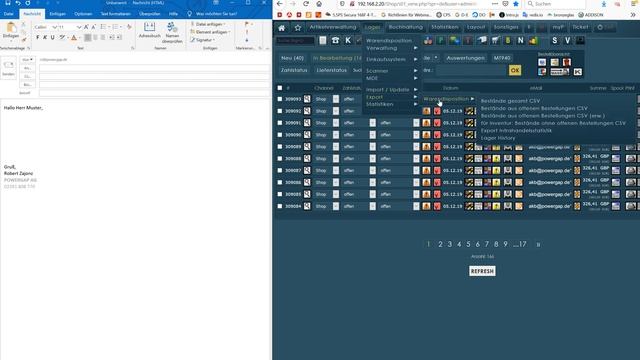Switch to Outlook's Optionen ribbon tab
640x360 pixels.
(x=83, y=13)
